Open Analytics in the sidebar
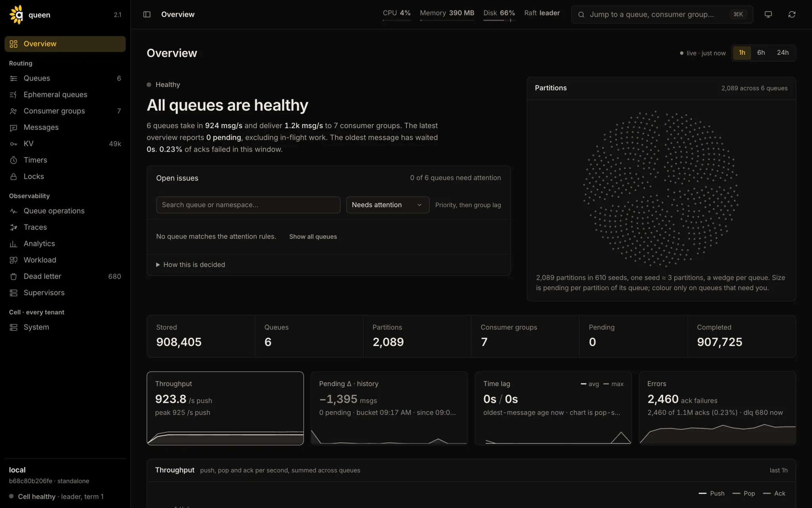Screen dimensions: 812x508 [x=65, y=244]
